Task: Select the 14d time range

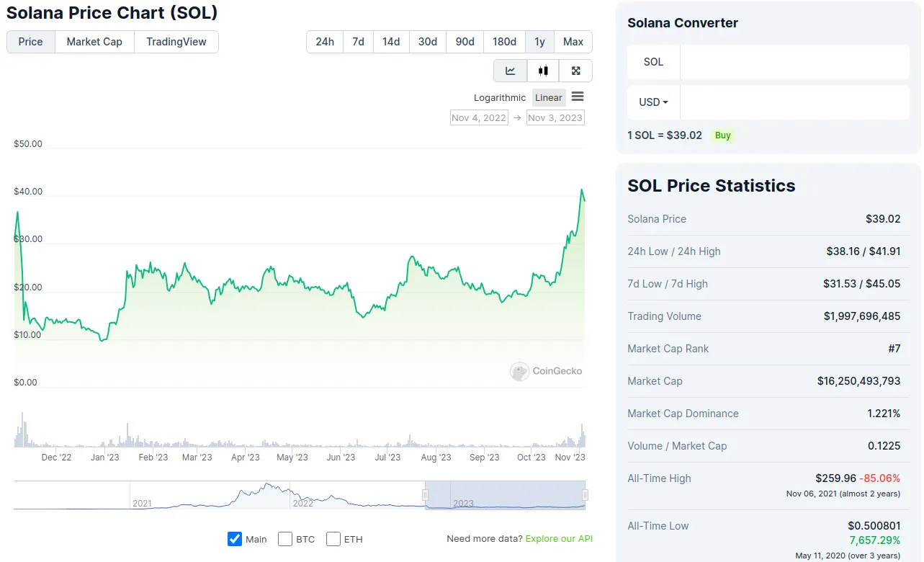Action: [x=391, y=42]
